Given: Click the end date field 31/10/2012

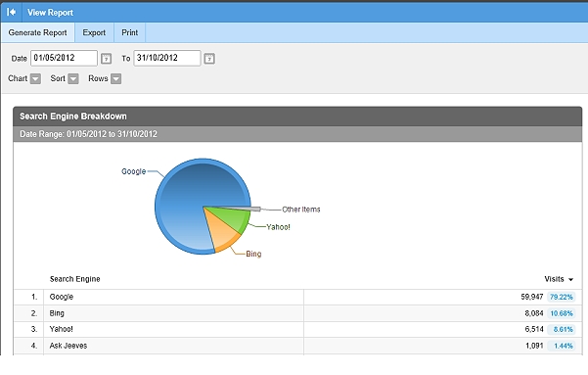Looking at the screenshot, I should point(167,58).
